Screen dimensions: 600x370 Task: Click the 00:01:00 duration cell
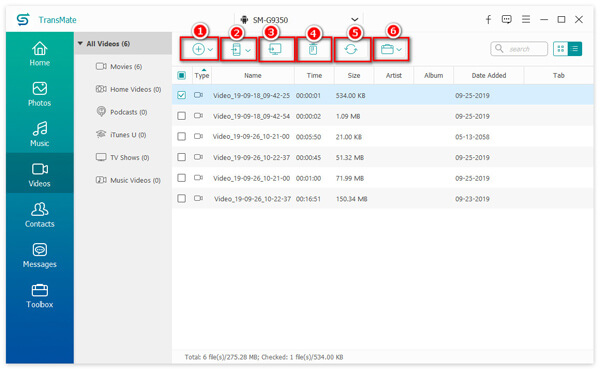tap(308, 178)
